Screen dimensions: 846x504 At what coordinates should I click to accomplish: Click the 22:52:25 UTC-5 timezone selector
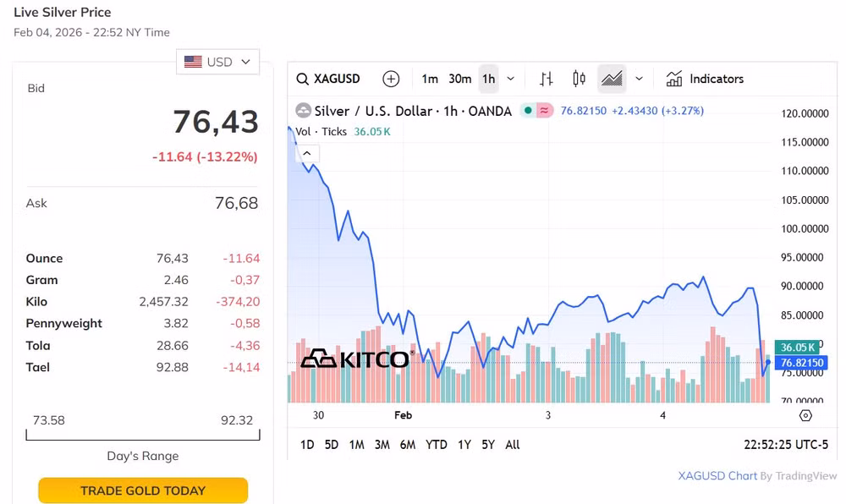[x=786, y=445]
